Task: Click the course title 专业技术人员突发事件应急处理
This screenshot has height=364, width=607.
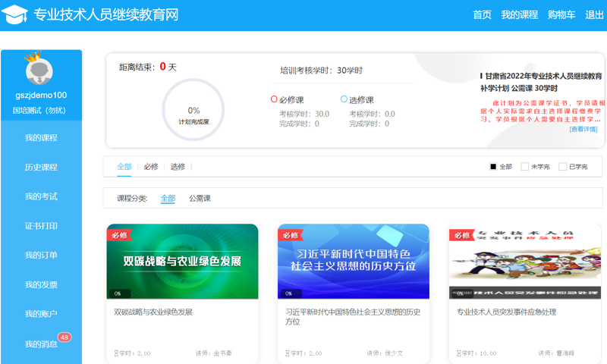Action: coord(506,312)
